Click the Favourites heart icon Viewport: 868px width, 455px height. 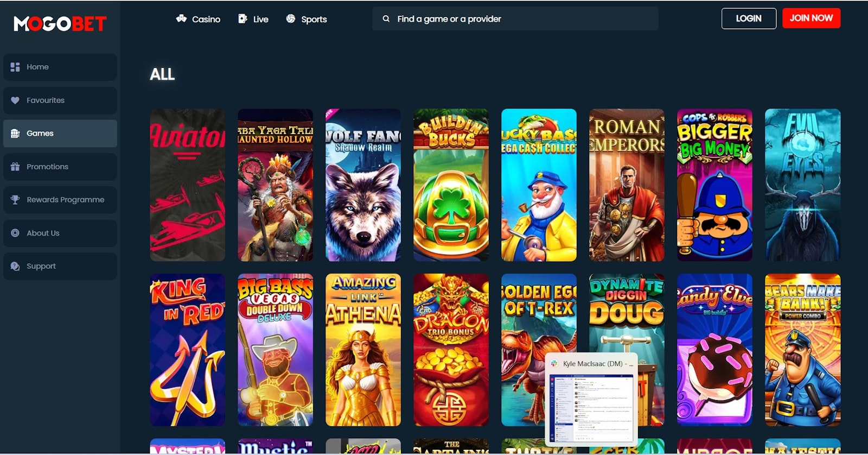pyautogui.click(x=15, y=100)
